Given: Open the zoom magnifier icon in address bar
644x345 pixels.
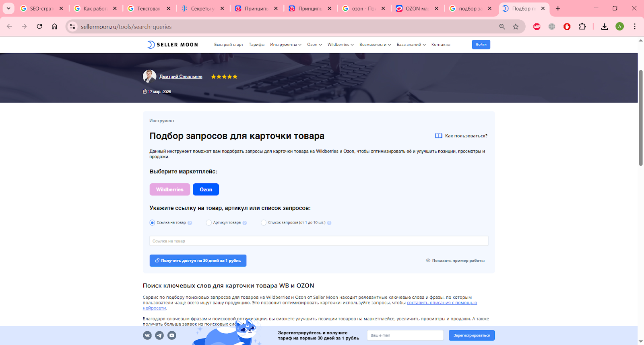Looking at the screenshot, I should pos(502,27).
